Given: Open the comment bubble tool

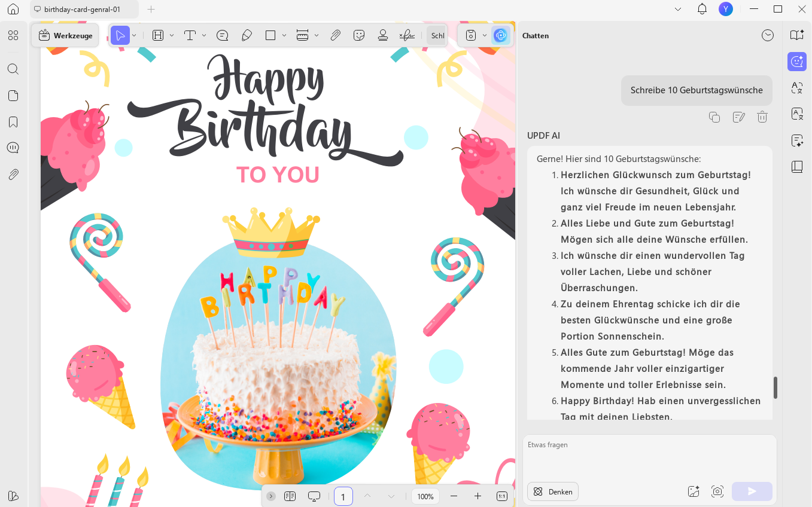Looking at the screenshot, I should coord(223,36).
